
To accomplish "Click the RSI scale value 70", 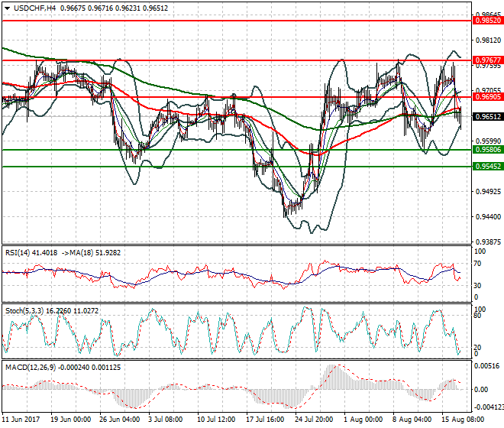I will (x=477, y=264).
